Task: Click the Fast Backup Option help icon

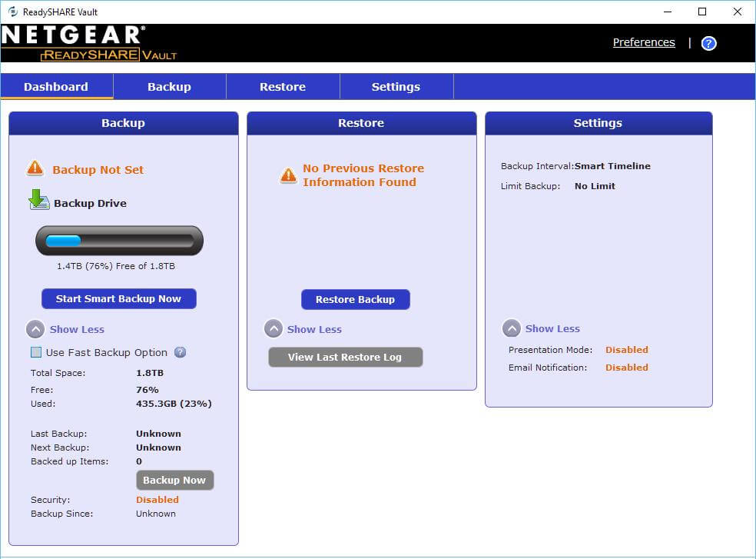Action: point(180,353)
